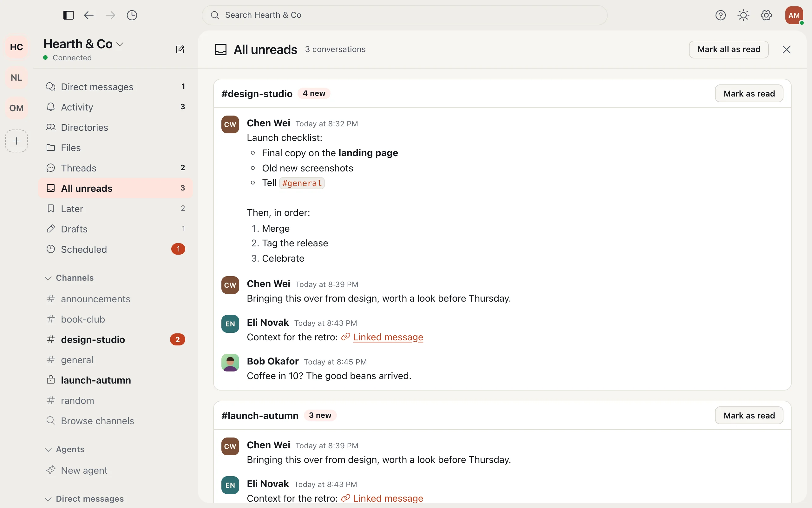This screenshot has height=508, width=812.
Task: Open the Files view
Action: click(115, 148)
